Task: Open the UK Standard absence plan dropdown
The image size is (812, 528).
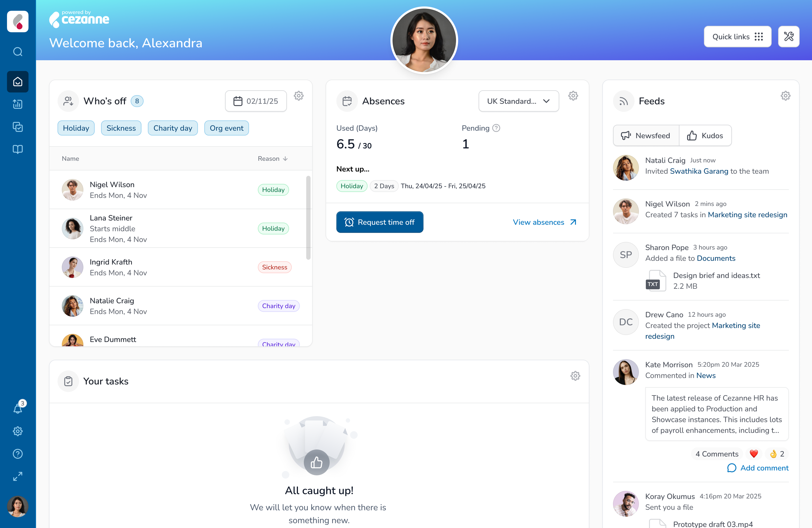Action: [x=518, y=101]
